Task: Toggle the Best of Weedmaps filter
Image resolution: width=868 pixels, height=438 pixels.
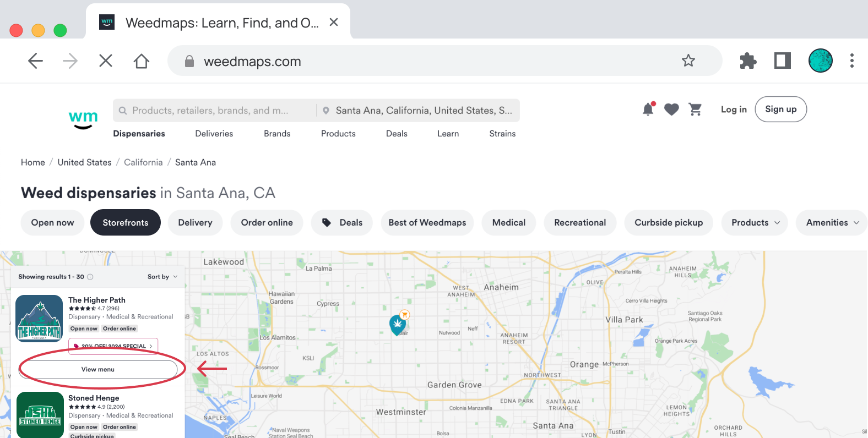Action: tap(427, 222)
